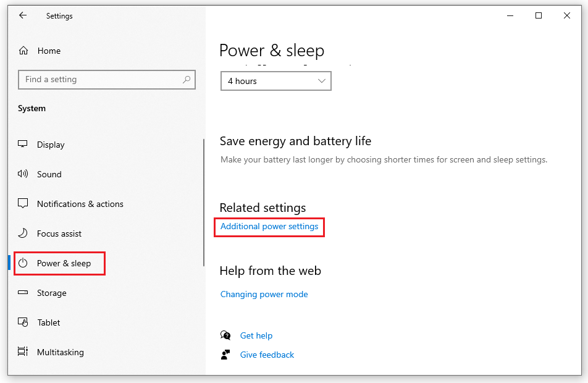Click the Get help link
Image resolution: width=588 pixels, height=383 pixels.
[256, 335]
